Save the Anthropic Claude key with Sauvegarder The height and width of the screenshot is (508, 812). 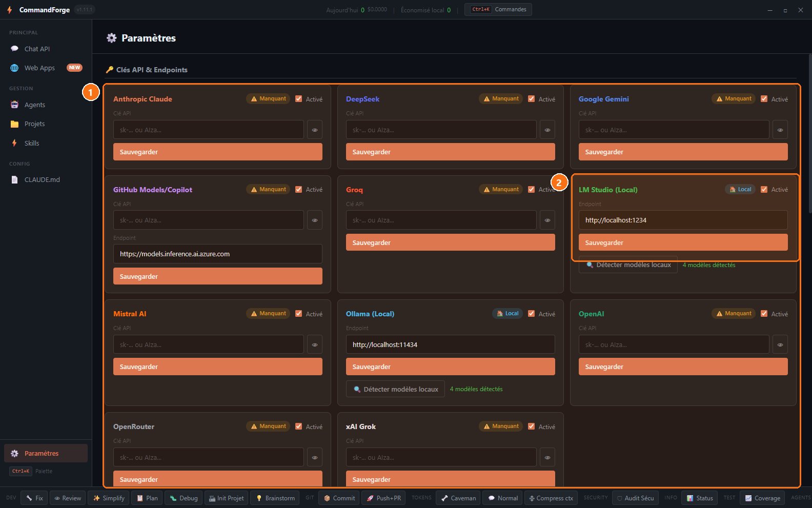pyautogui.click(x=218, y=152)
